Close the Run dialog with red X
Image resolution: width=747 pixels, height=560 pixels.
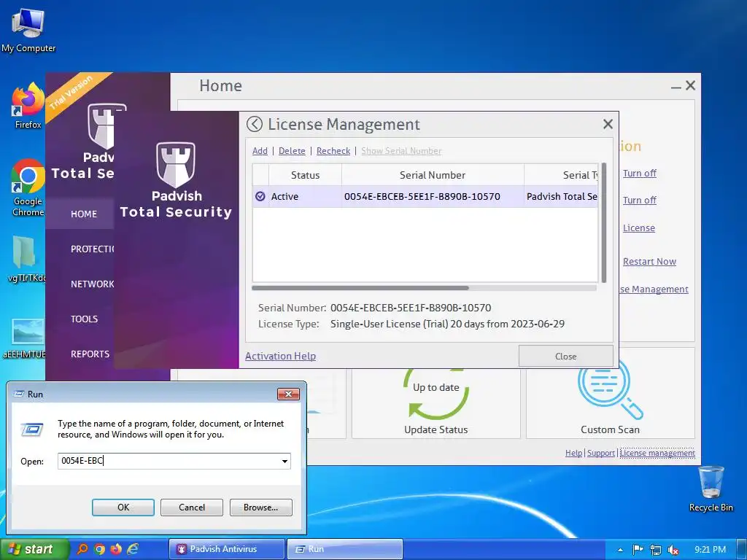coord(288,394)
